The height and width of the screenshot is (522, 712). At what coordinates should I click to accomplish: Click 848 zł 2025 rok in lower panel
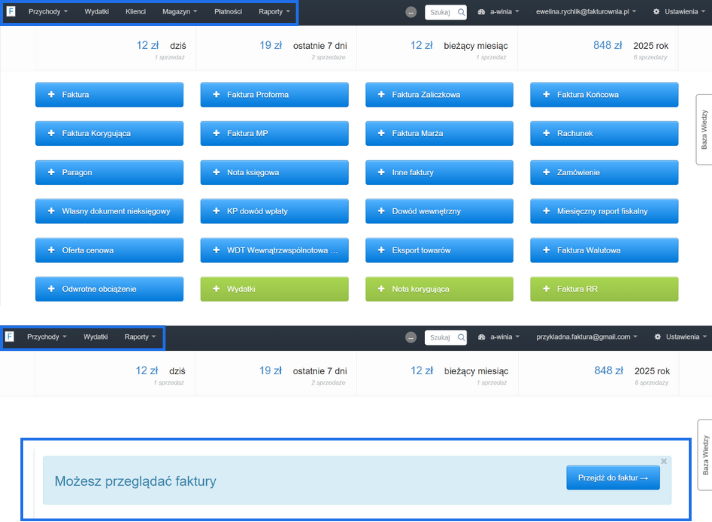click(608, 370)
